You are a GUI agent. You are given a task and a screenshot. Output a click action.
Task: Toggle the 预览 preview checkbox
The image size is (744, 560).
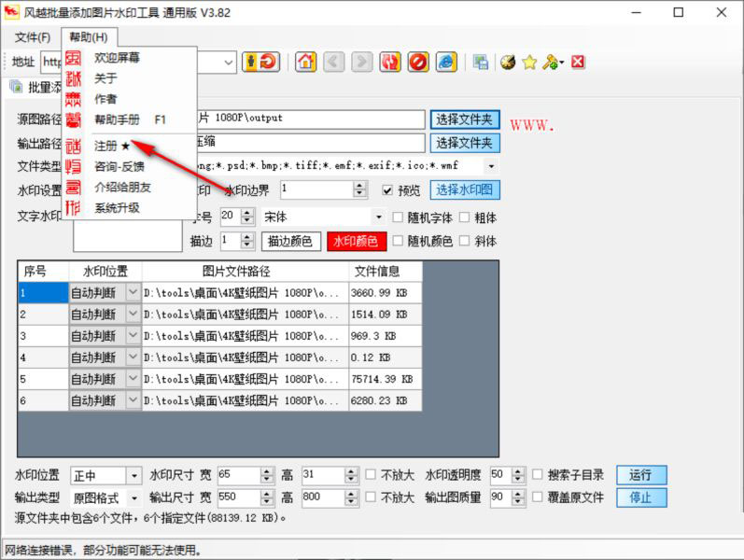(x=387, y=190)
